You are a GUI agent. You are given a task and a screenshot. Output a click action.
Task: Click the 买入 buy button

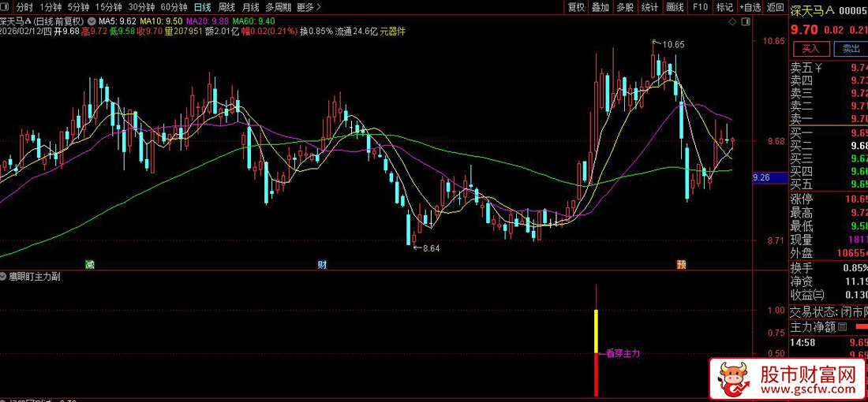810,49
